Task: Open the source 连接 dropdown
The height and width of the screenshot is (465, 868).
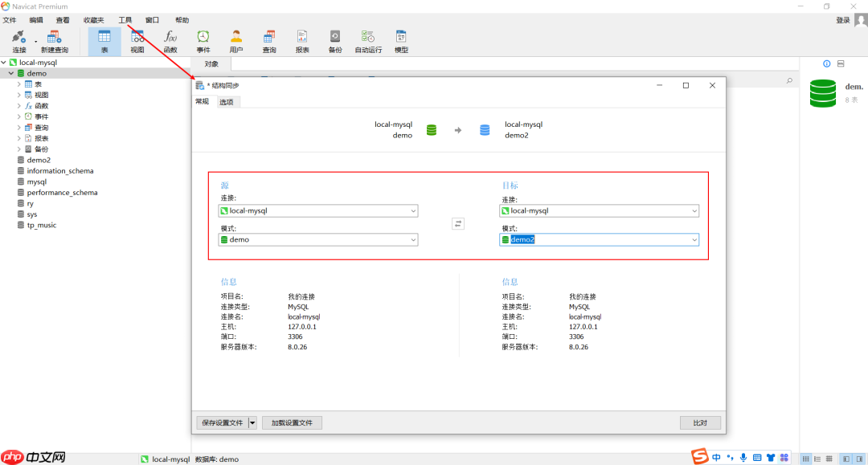Action: tap(413, 211)
